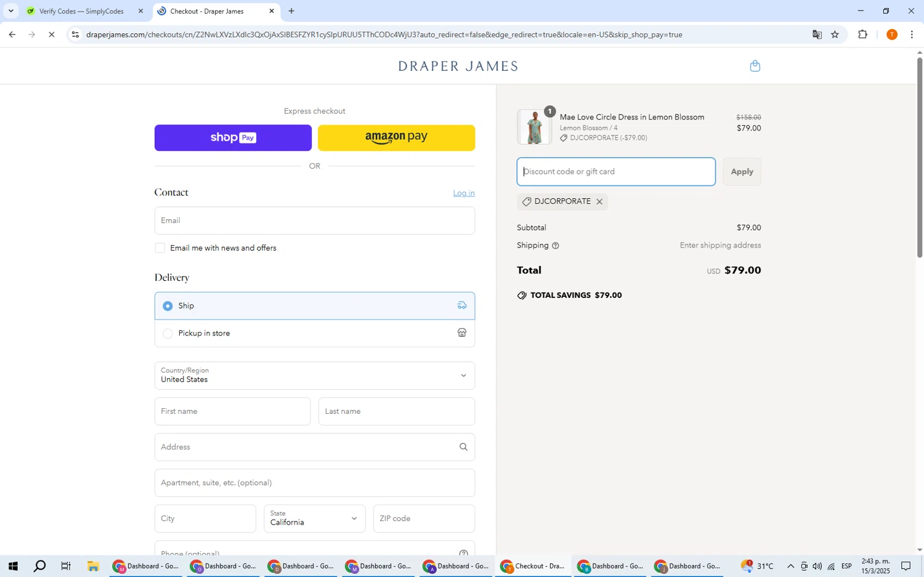This screenshot has height=577, width=924.
Task: Expand the State dropdown showing California
Action: (x=315, y=518)
